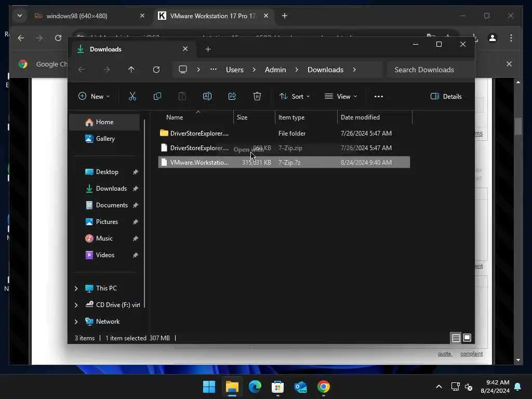The width and height of the screenshot is (532, 399).
Task: Open the New item dropdown
Action: [94, 96]
